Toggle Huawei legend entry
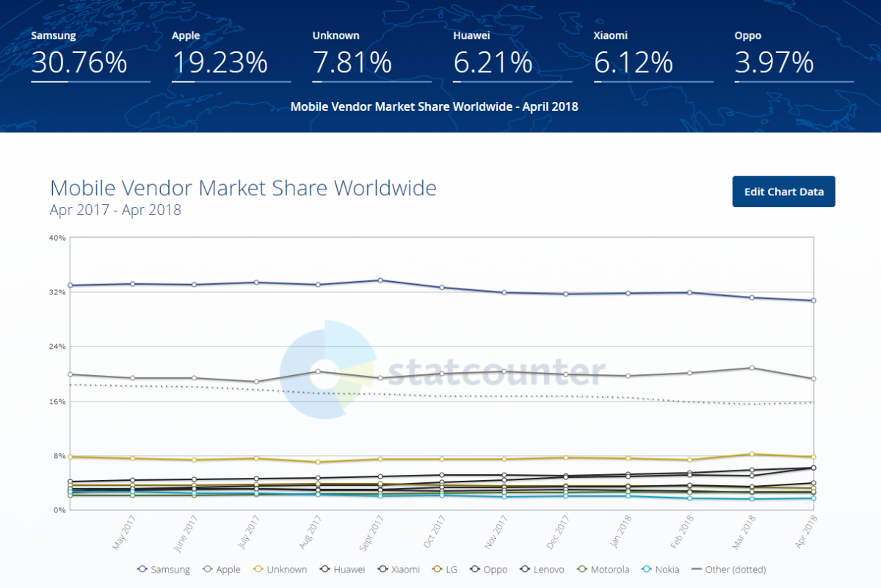This screenshot has height=588, width=881. point(341,569)
